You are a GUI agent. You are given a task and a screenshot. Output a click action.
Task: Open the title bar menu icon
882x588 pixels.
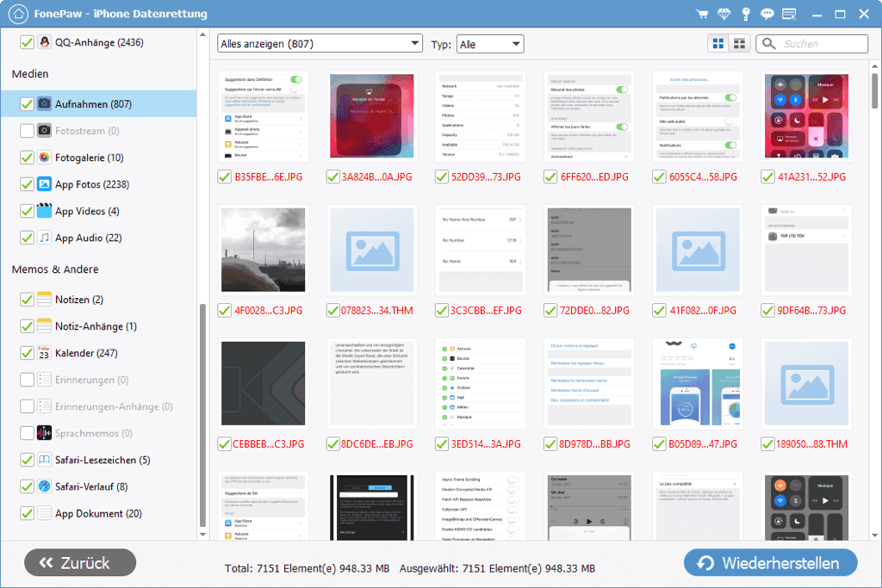point(789,14)
